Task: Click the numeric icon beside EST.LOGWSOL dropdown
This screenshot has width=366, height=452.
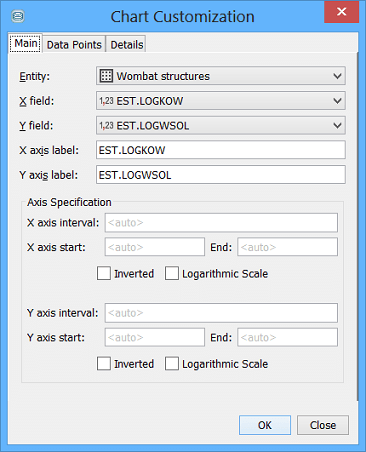Action: pos(106,125)
